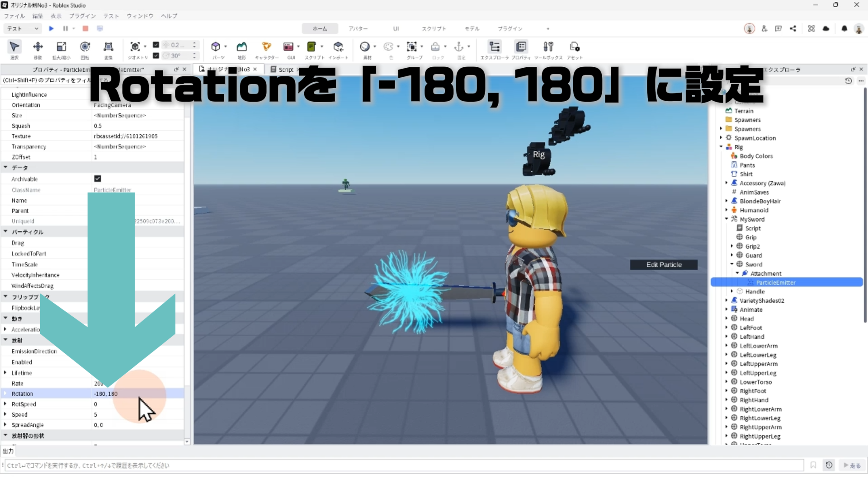Select the Scale tool in the toolbar

[x=61, y=47]
